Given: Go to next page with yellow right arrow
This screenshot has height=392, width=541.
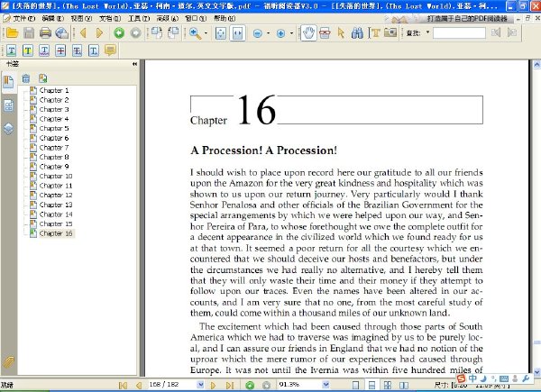Looking at the screenshot, I should click(x=100, y=33).
